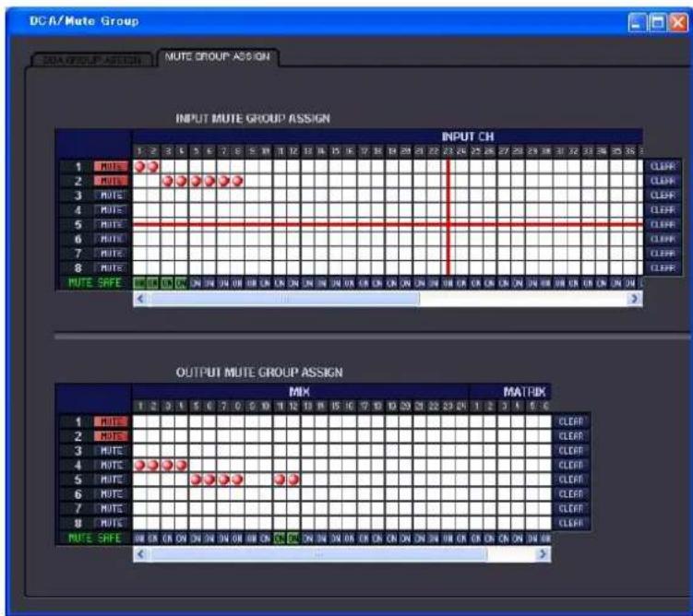Turn off output Mute Safe for MIX 12
The width and height of the screenshot is (693, 616).
point(293,539)
